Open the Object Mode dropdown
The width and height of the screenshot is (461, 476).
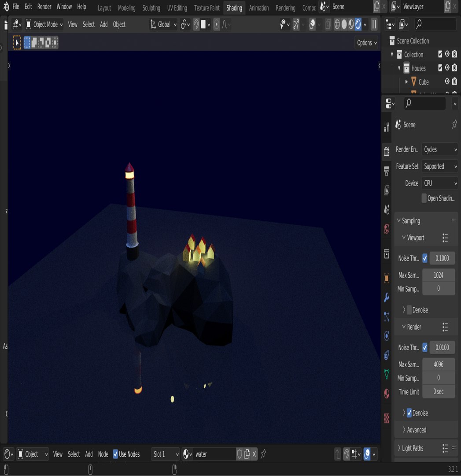pos(44,25)
